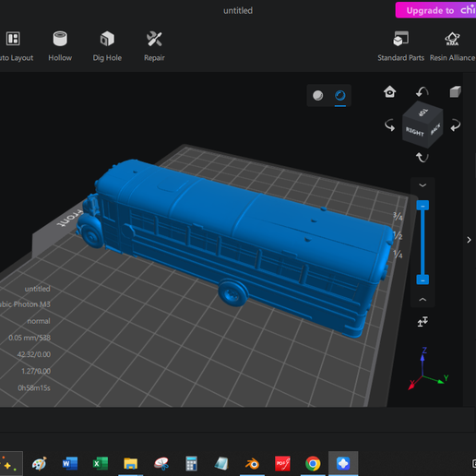476x476 pixels.
Task: Click the '0.05 mm/538' layer info
Action: click(x=30, y=338)
